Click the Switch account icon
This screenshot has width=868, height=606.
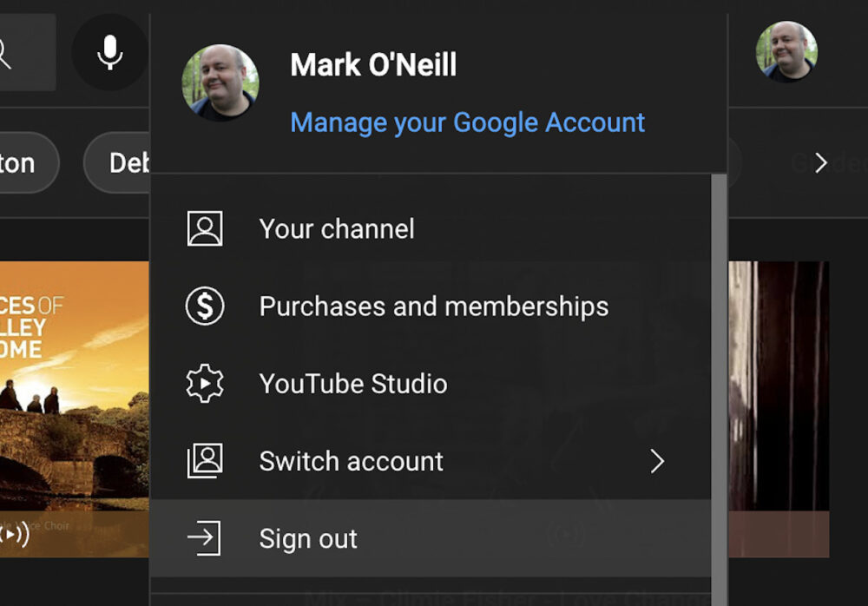pyautogui.click(x=205, y=461)
